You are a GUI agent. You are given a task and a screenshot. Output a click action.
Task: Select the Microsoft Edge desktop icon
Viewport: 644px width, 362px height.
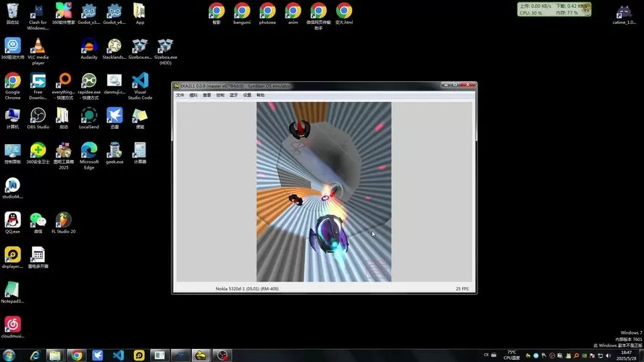[x=88, y=156]
